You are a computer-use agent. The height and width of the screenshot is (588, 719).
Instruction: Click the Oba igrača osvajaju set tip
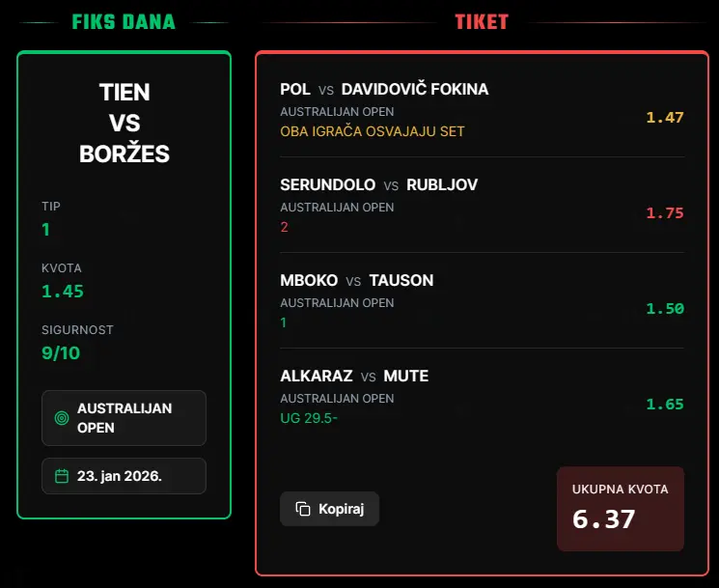click(x=372, y=131)
